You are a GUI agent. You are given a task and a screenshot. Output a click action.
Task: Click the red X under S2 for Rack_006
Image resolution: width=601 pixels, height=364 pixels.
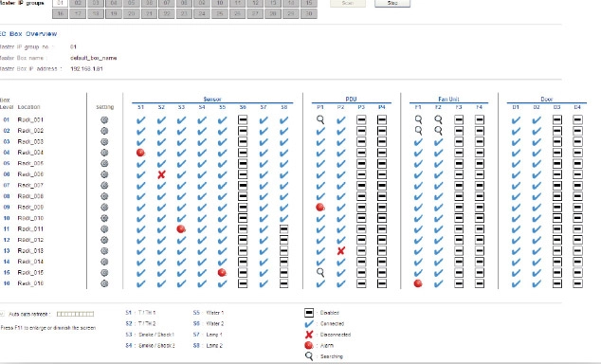click(x=161, y=174)
